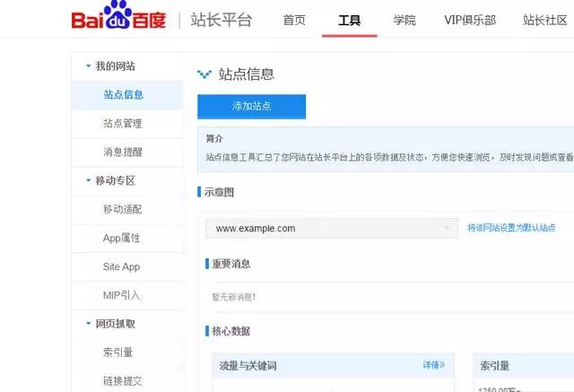The width and height of the screenshot is (574, 392).
Task: Click 将该网站设置为默认站点 link
Action: (x=511, y=228)
